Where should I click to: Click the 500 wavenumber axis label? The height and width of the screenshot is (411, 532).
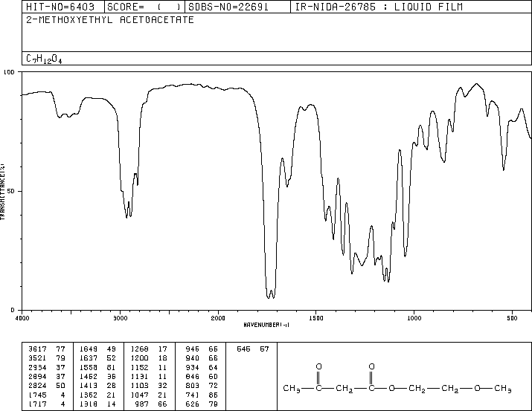513,318
